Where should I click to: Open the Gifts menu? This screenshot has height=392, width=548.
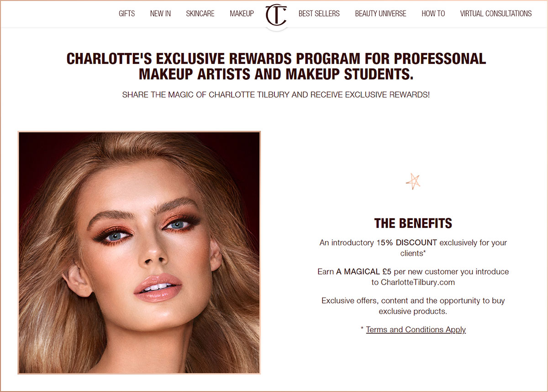point(126,14)
